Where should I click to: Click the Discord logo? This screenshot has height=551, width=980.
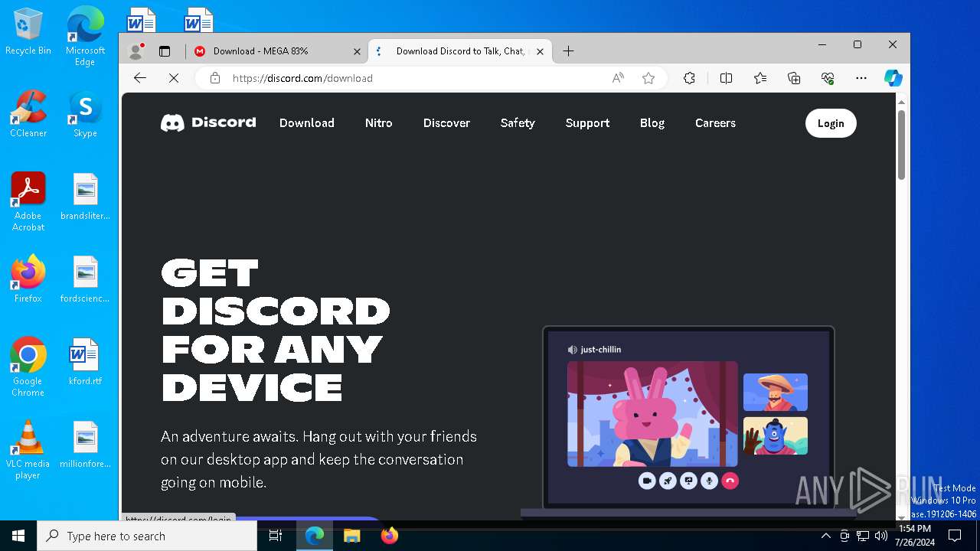point(208,122)
